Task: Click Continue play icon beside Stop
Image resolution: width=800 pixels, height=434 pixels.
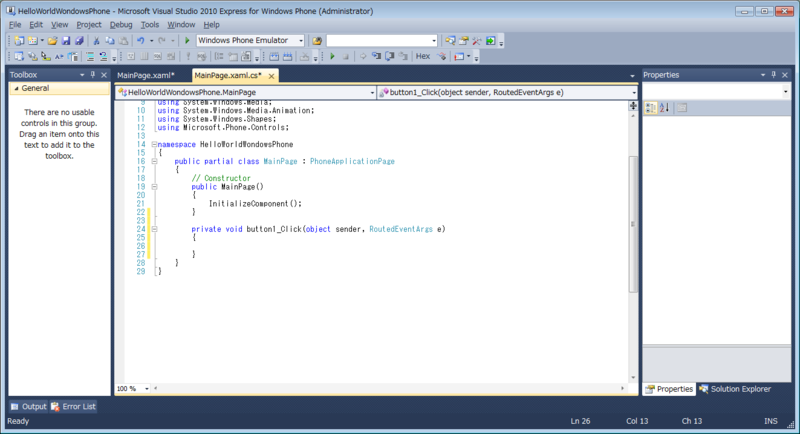Action: click(332, 57)
